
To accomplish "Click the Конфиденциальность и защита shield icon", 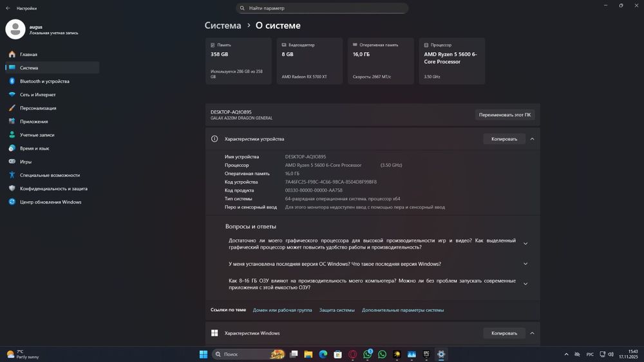I will click(12, 189).
